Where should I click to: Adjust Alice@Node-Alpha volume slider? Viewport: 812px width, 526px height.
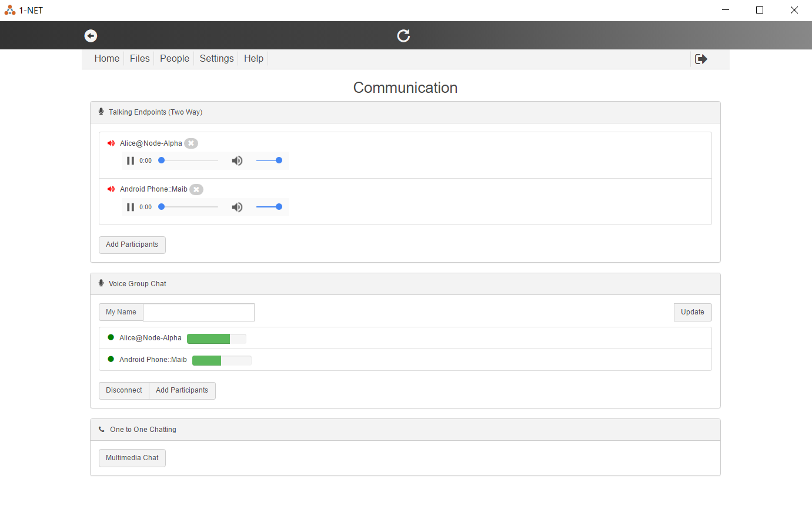coord(269,160)
